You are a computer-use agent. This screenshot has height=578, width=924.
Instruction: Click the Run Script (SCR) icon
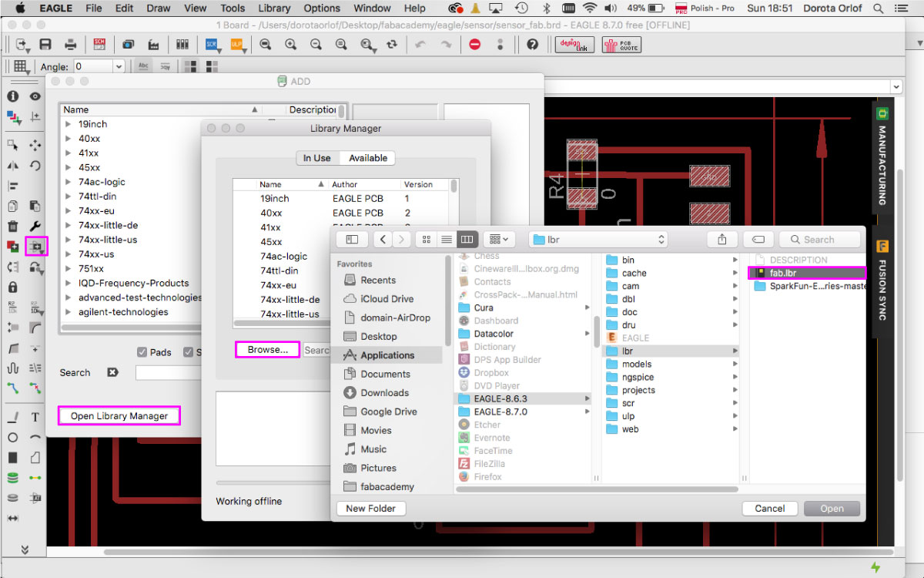212,45
